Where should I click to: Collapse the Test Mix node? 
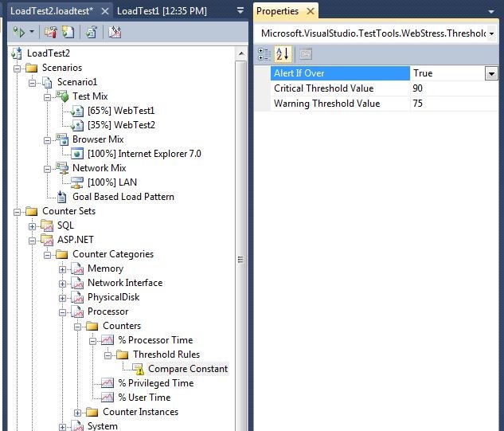(47, 97)
